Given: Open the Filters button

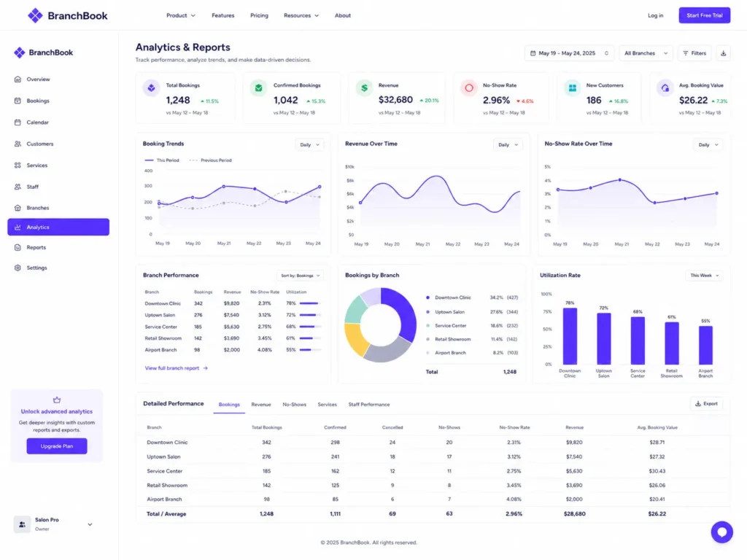Looking at the screenshot, I should [x=694, y=53].
